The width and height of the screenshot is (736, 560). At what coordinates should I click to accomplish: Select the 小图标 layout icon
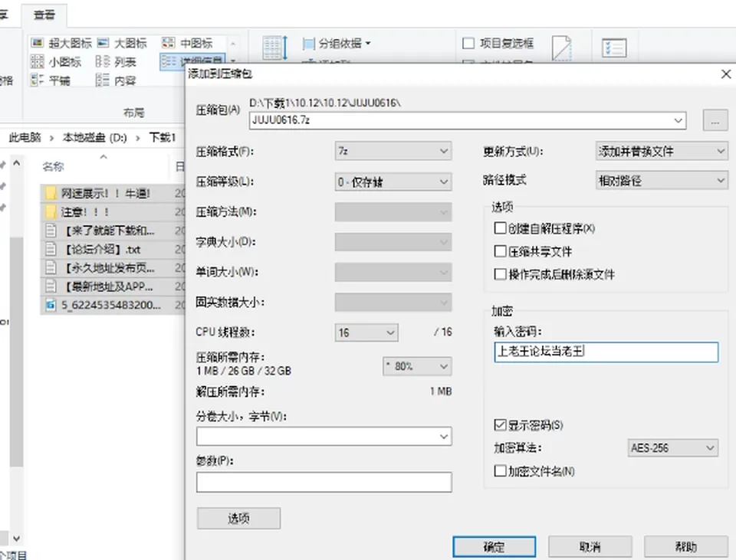tap(37, 61)
